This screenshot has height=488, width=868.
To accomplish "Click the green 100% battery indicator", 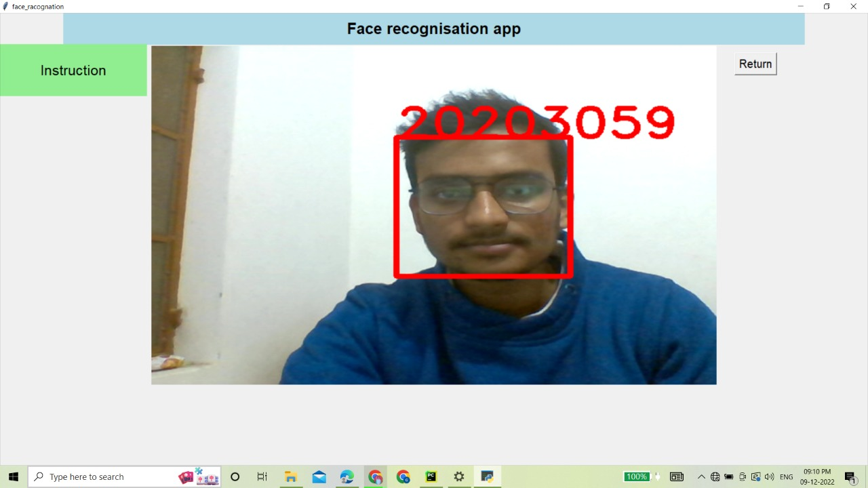I will [636, 476].
